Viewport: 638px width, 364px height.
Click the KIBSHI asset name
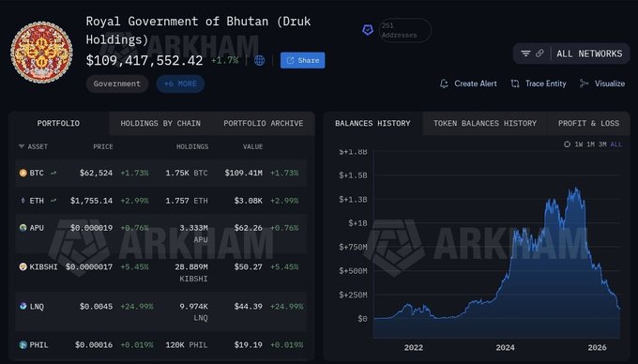pyautogui.click(x=43, y=266)
